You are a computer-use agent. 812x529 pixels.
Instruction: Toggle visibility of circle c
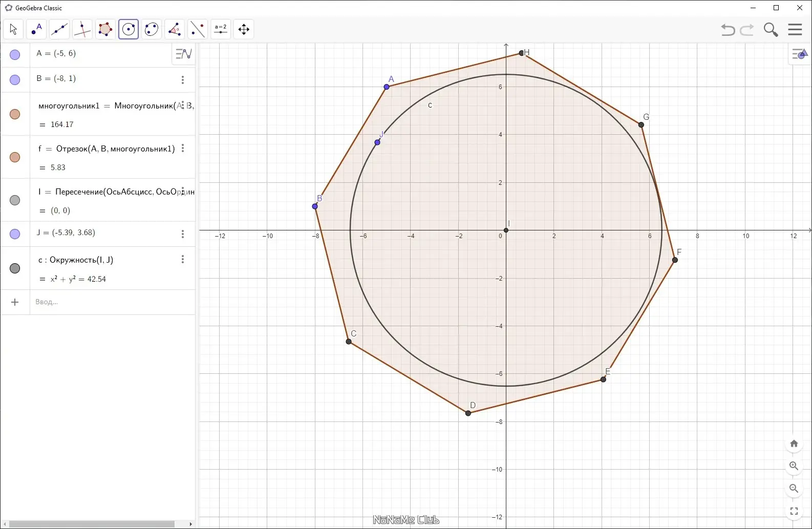[15, 268]
